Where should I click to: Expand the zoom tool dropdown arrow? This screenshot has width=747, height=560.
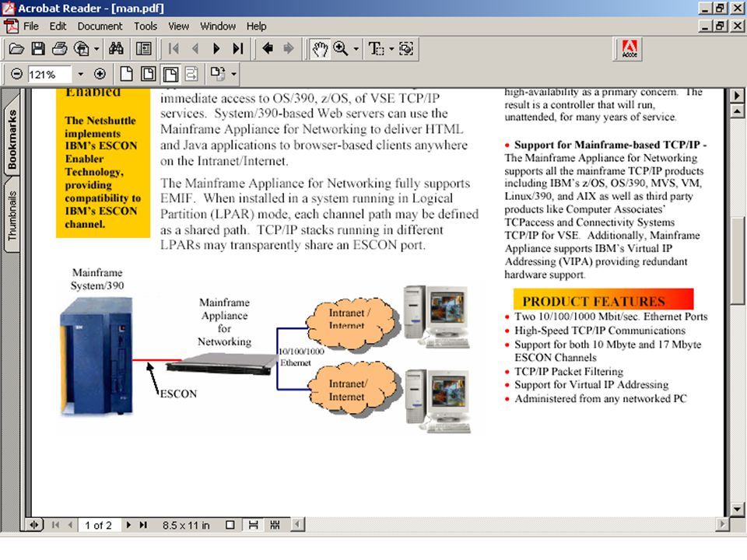356,48
